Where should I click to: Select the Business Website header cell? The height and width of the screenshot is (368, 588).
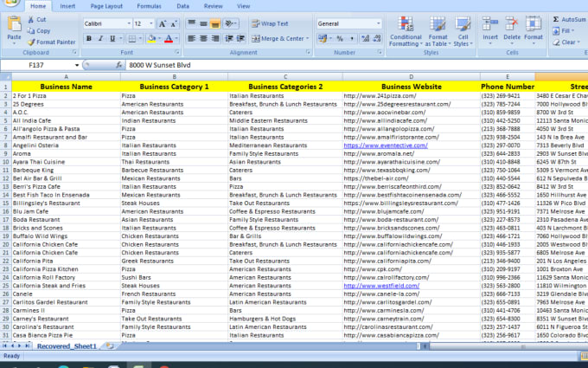pyautogui.click(x=411, y=87)
